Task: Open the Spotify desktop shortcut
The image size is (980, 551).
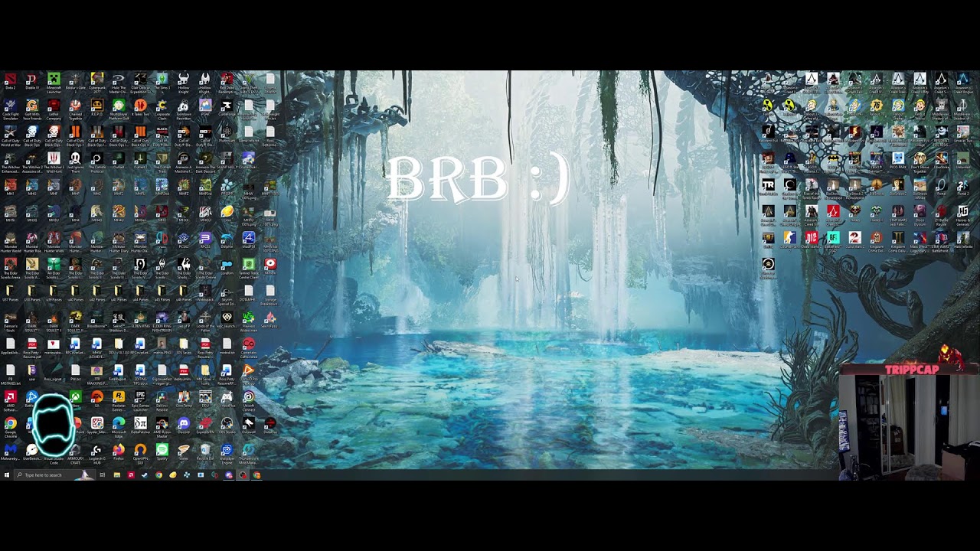Action: 162,452
